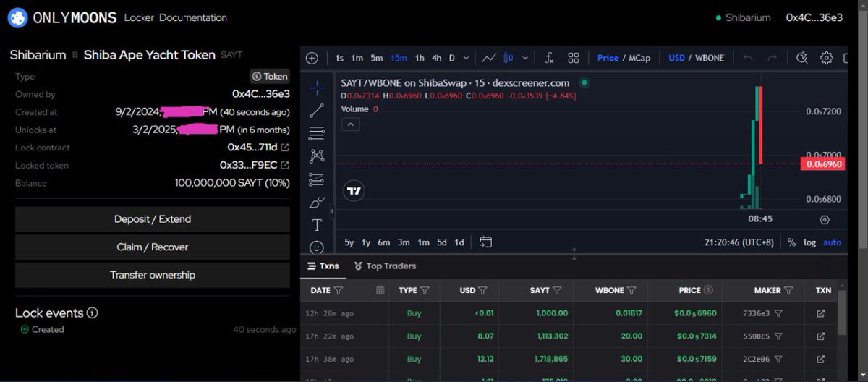
Task: Click the undo arrow in chart toolbar
Action: tap(748, 58)
